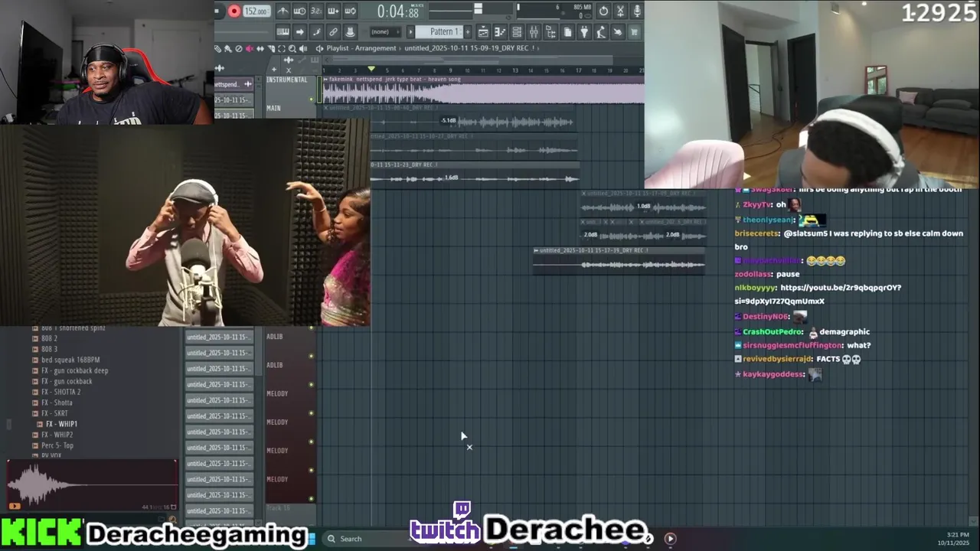Toggle the metronome
Viewport: 980px width, 551px height.
pos(283,11)
